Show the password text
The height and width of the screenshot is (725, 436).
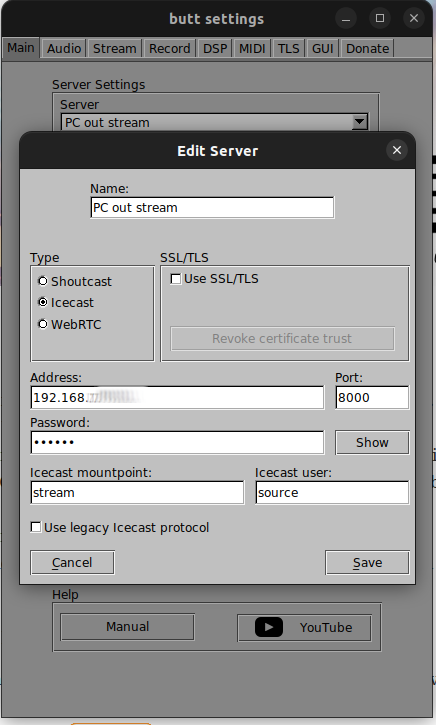pos(372,442)
